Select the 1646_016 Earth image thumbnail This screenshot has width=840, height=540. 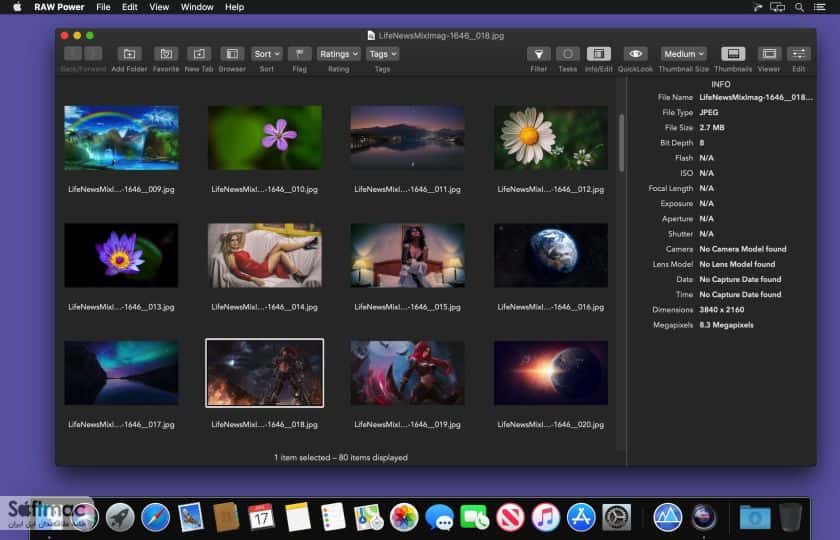pos(551,256)
